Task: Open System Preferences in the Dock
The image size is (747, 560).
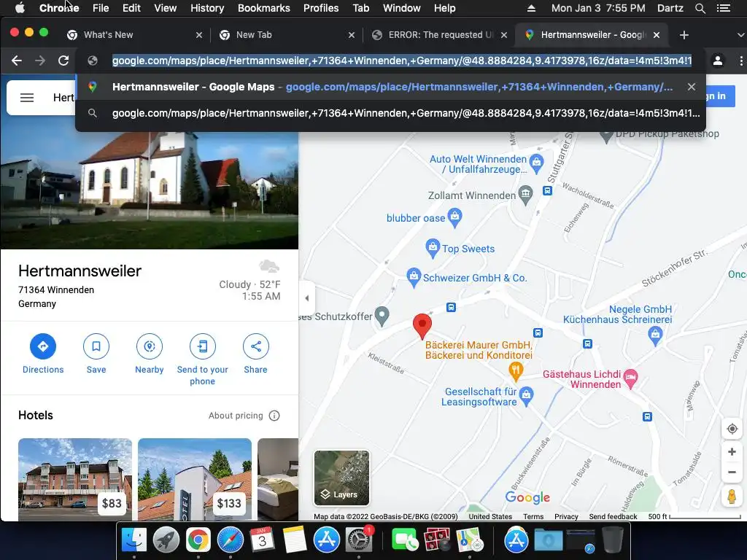Action: (x=358, y=540)
